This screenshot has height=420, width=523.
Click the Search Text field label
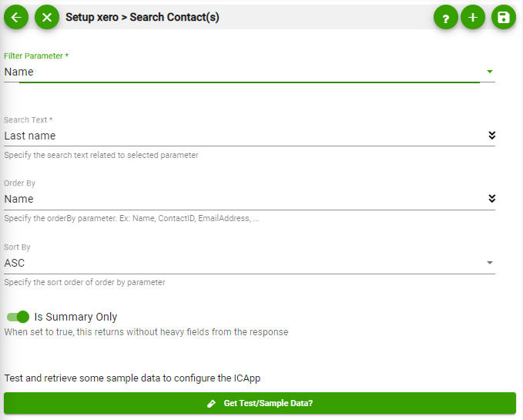click(28, 120)
